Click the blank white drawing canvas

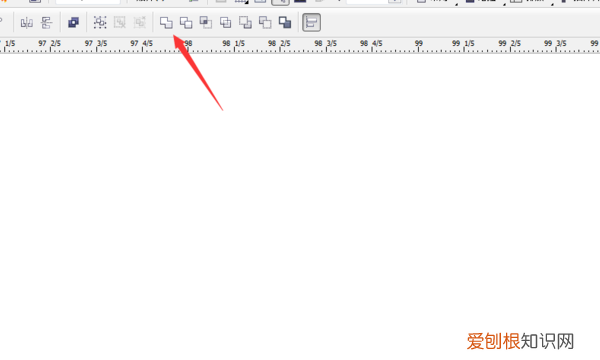tap(300, 191)
